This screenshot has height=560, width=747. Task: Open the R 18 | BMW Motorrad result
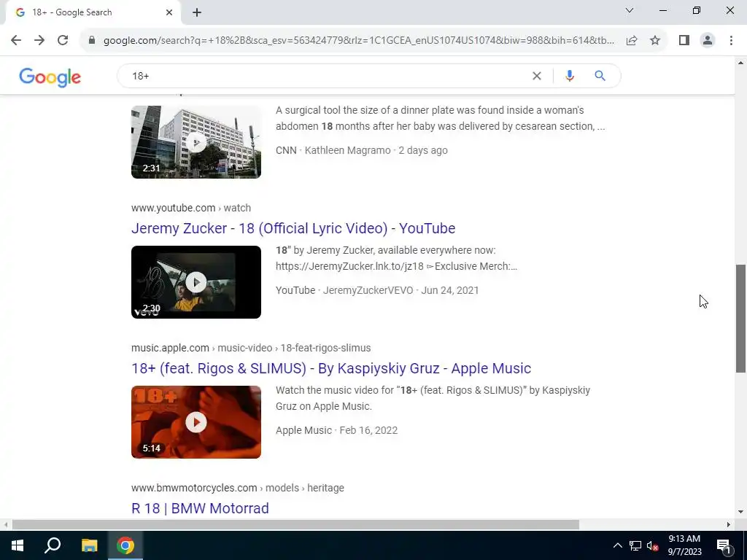(x=200, y=508)
